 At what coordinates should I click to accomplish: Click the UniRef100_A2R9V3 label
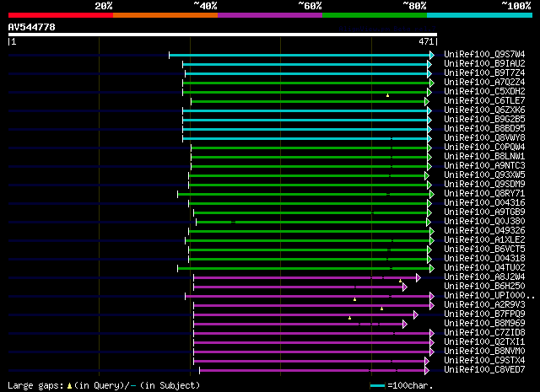(484, 305)
